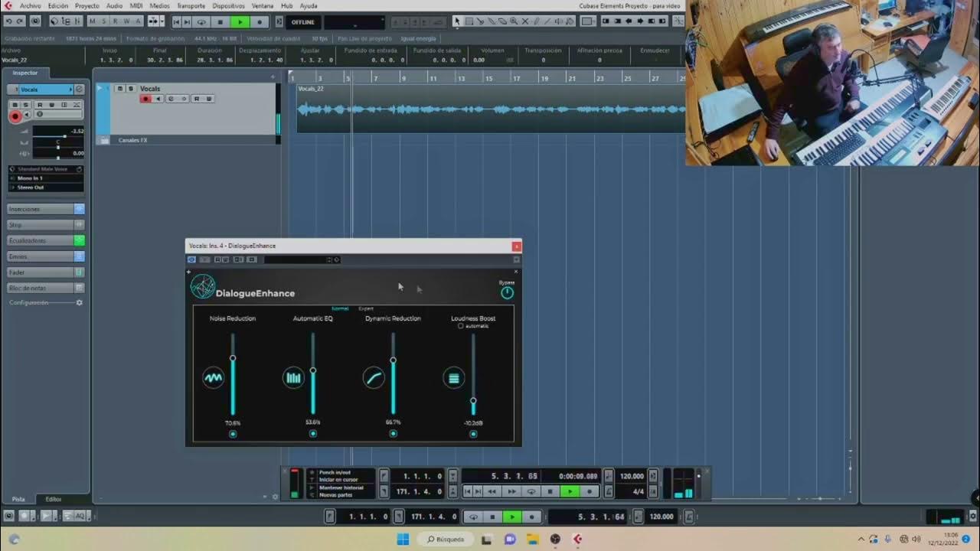This screenshot has height=551, width=980.
Task: Switch to the Normal tab in DialogueEnhance
Action: click(x=340, y=308)
